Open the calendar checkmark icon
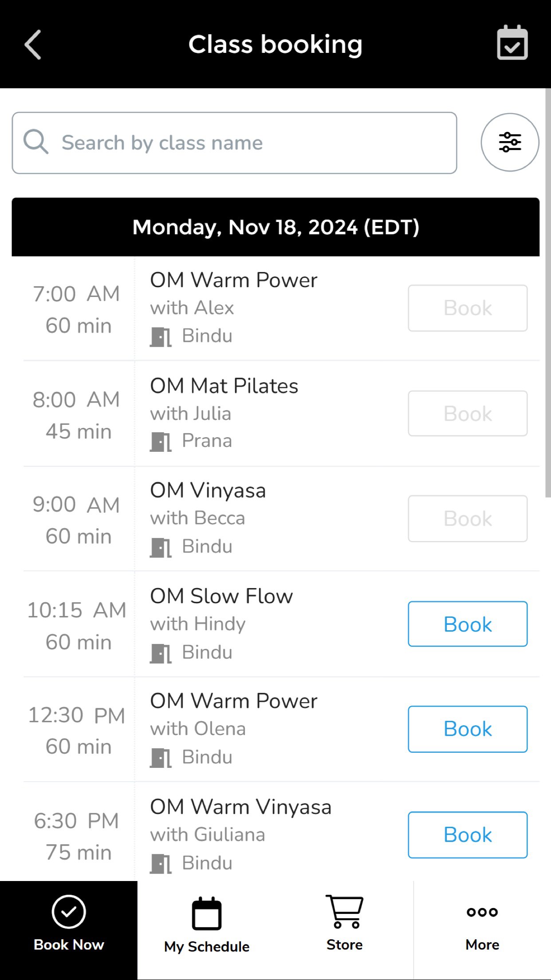This screenshot has width=551, height=980. (x=512, y=43)
